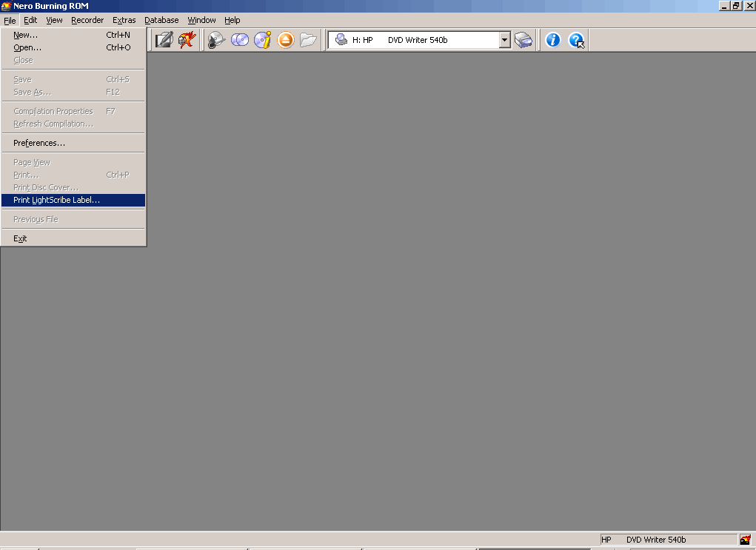
Task: Minimize the Nero Burning ROM window
Action: pos(723,6)
